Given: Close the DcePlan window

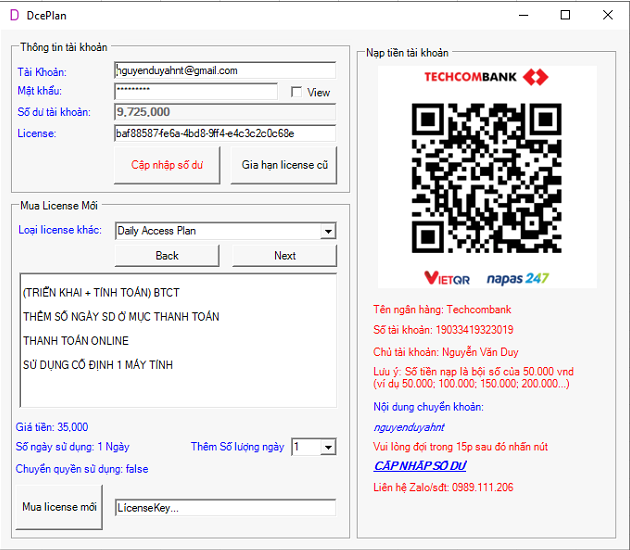Looking at the screenshot, I should [x=608, y=15].
